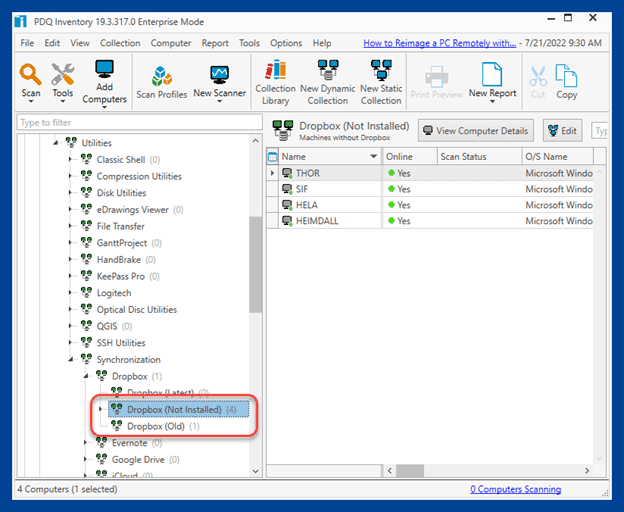Click the QGIS collection icon
This screenshot has width=624, height=512.
click(86, 326)
